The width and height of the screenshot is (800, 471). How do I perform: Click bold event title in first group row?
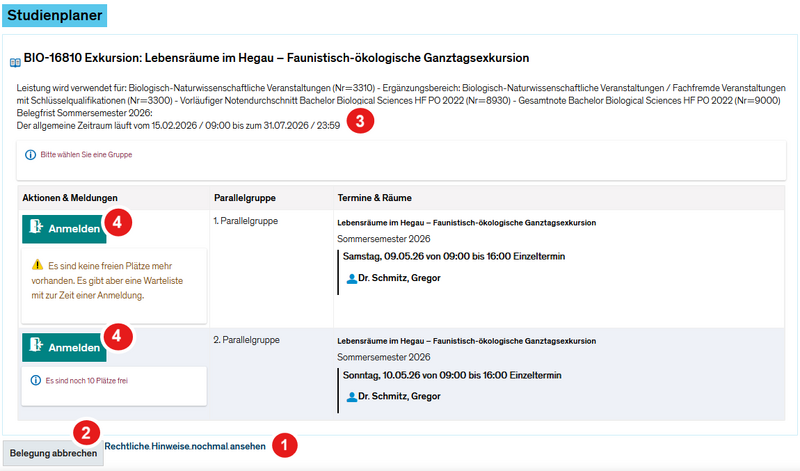click(466, 223)
